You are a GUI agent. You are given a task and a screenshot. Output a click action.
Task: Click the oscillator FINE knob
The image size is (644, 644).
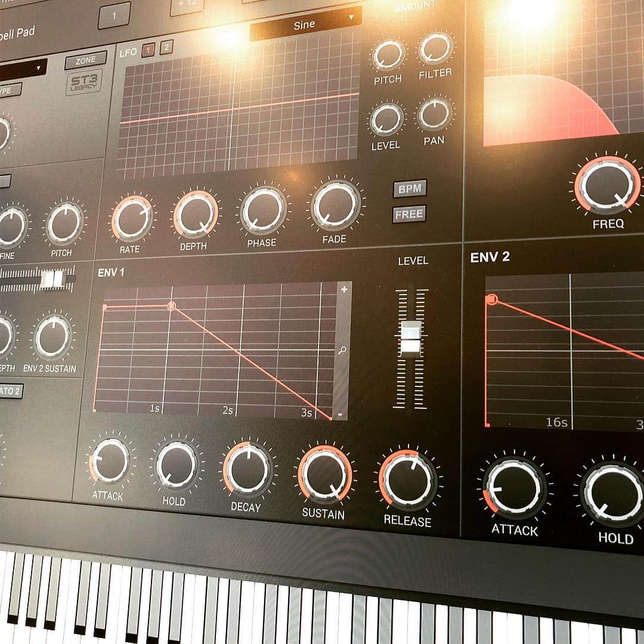point(11,227)
